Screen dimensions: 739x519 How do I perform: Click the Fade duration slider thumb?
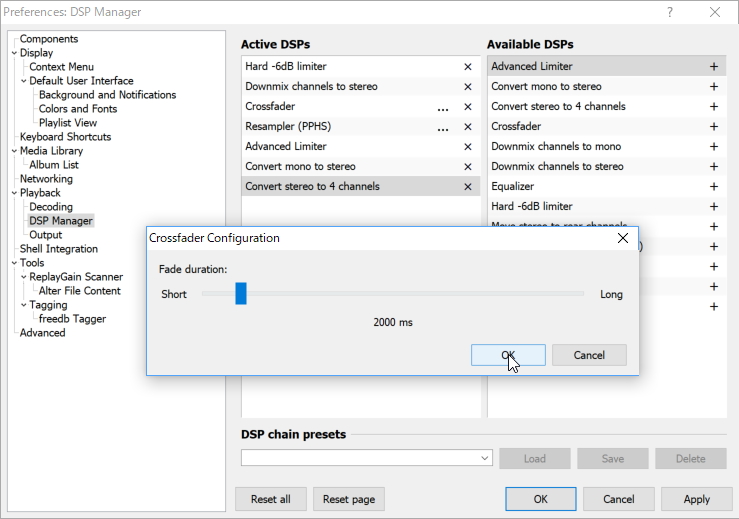point(241,294)
